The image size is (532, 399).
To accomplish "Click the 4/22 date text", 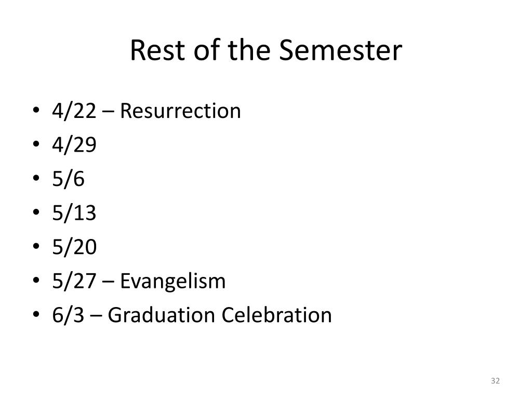I will coord(74,111).
